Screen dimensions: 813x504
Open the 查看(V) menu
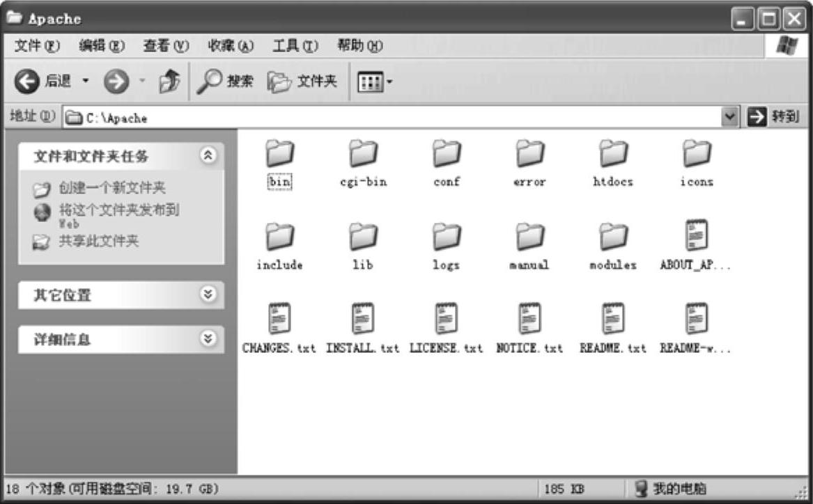[x=166, y=45]
